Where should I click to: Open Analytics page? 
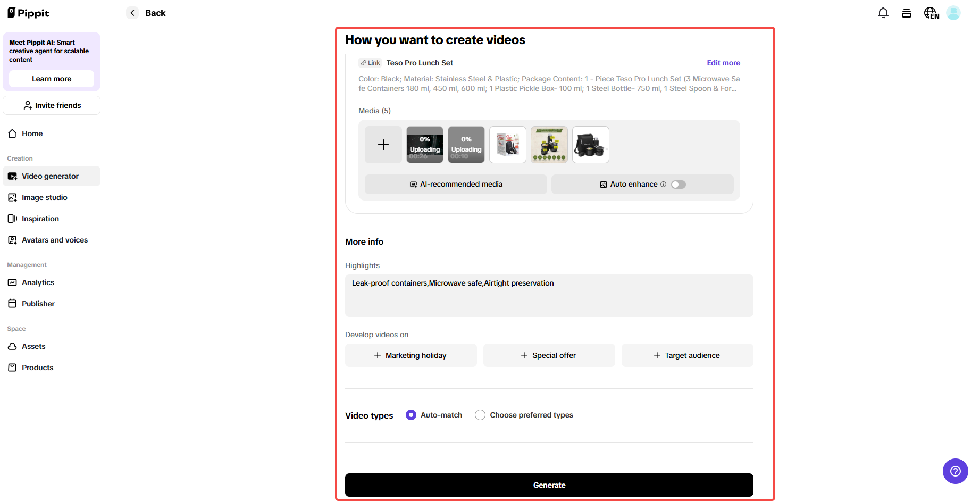pos(52,282)
